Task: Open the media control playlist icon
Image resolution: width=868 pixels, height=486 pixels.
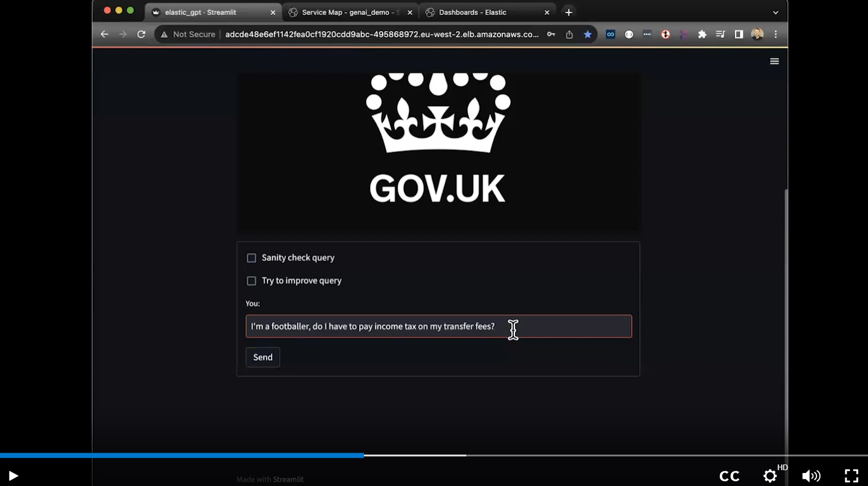Action: (720, 35)
